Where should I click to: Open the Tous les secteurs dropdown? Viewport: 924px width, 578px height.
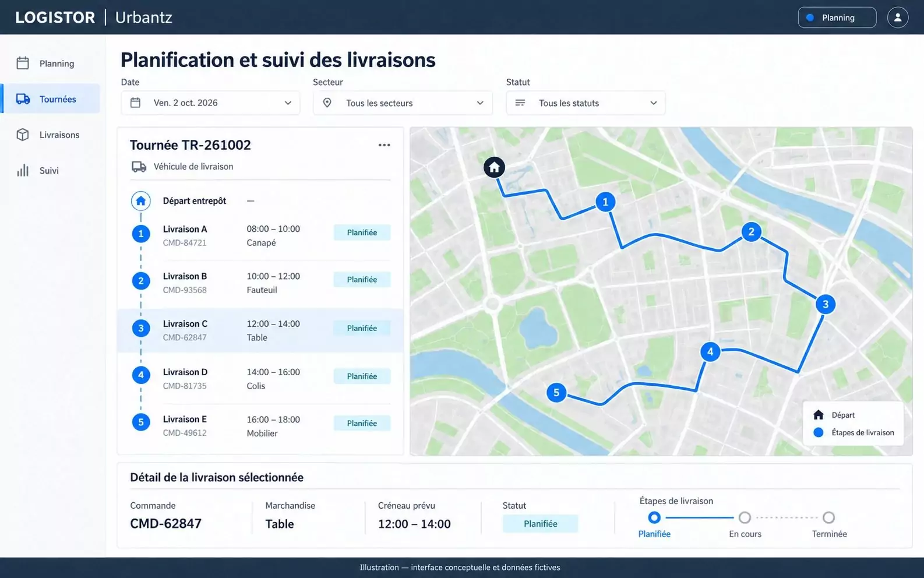[x=403, y=103]
